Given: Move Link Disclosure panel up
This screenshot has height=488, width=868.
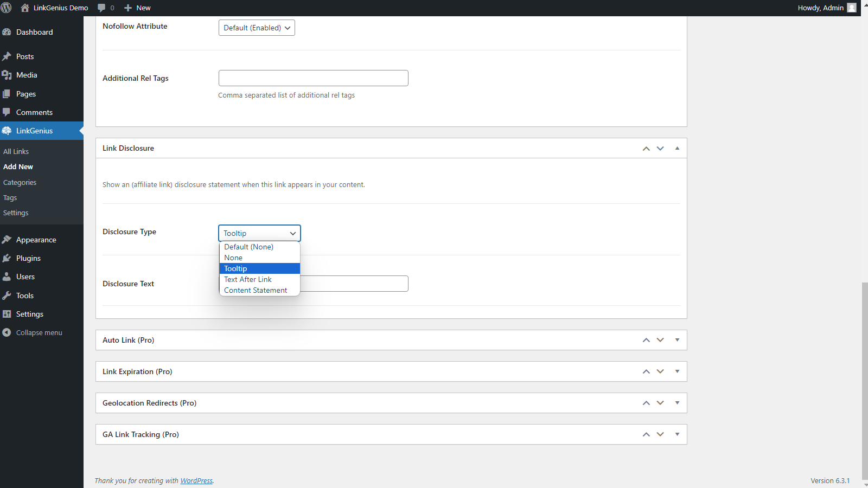Looking at the screenshot, I should 646,149.
